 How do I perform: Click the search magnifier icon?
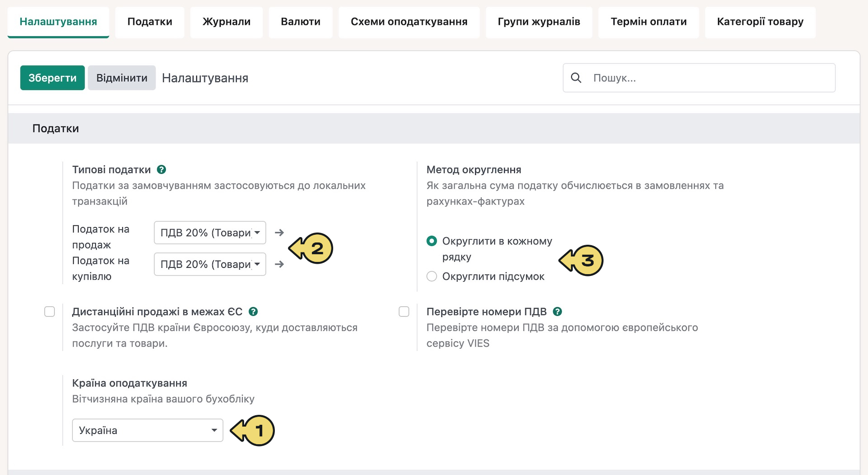(576, 78)
